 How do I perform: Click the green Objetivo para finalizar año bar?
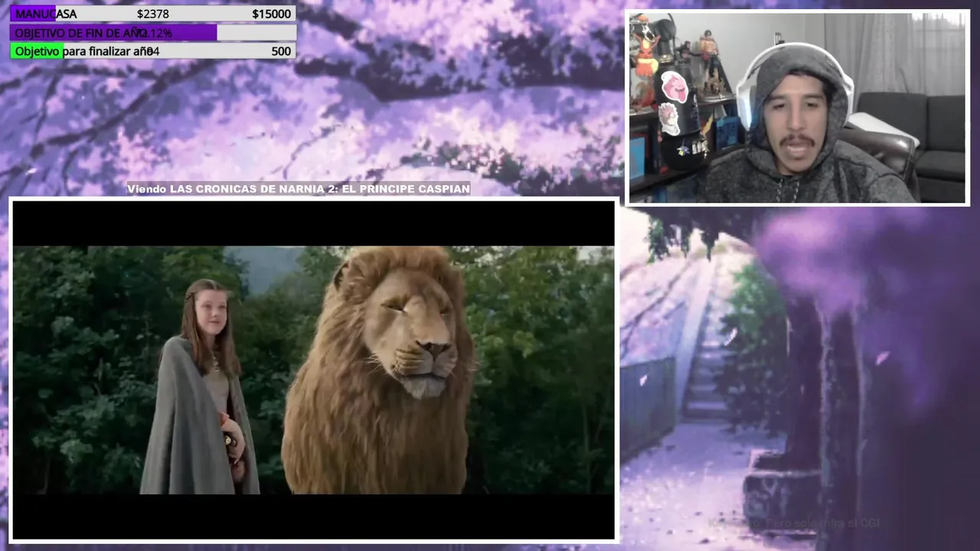pyautogui.click(x=153, y=51)
